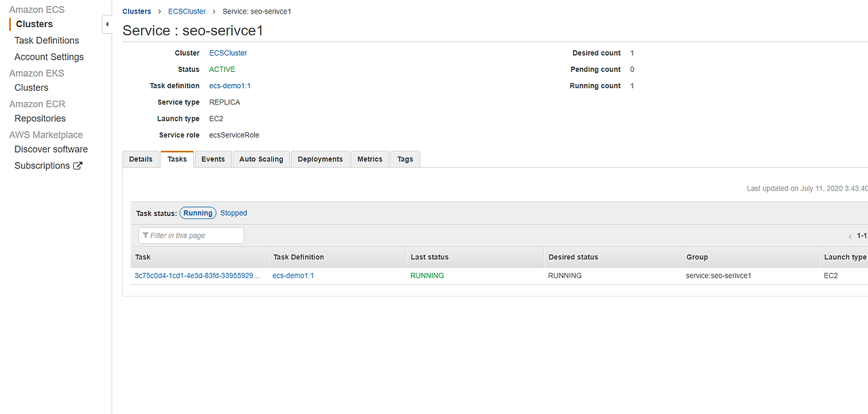Viewport: 868px width, 414px height.
Task: Select the Metrics tab
Action: [370, 159]
